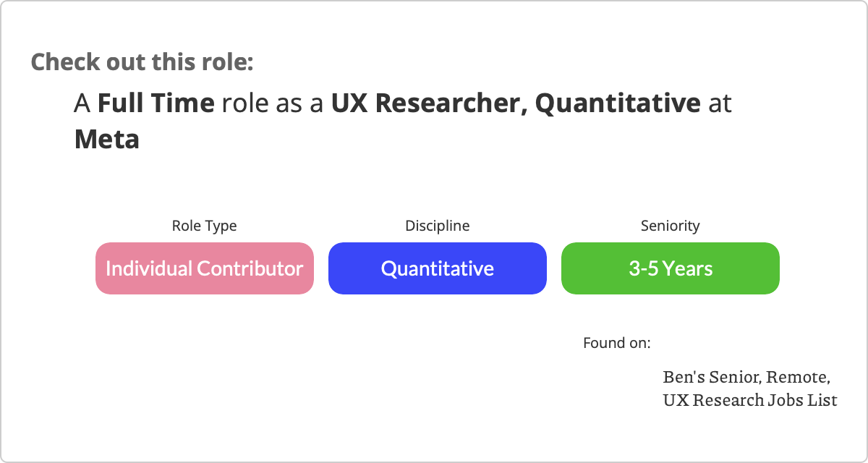This screenshot has height=463, width=868.
Task: Click the pink Individual Contributor badge
Action: click(x=205, y=268)
